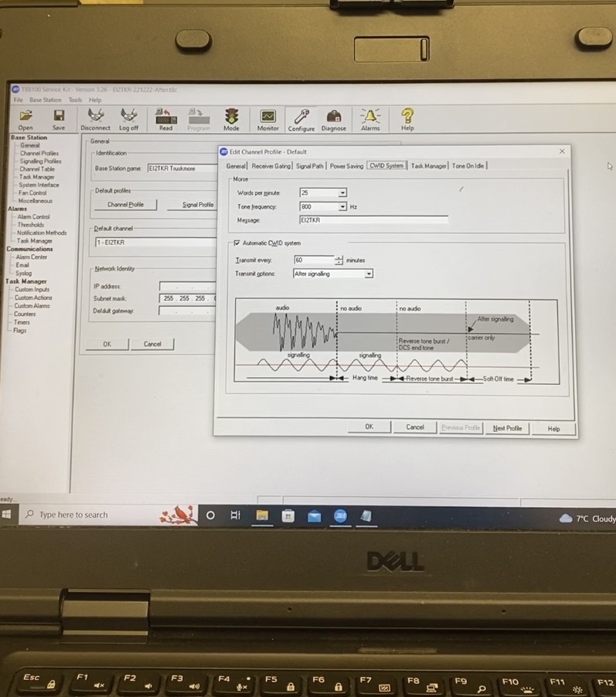Click the Mode traffic light icon
The width and height of the screenshot is (616, 697).
point(231,117)
